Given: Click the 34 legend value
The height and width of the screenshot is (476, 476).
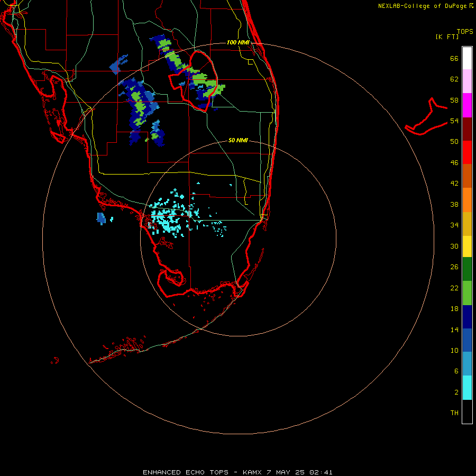Looking at the screenshot, I should (454, 225).
